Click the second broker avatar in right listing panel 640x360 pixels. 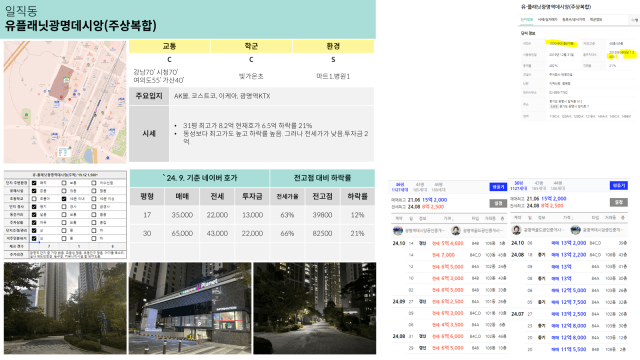tap(576, 230)
